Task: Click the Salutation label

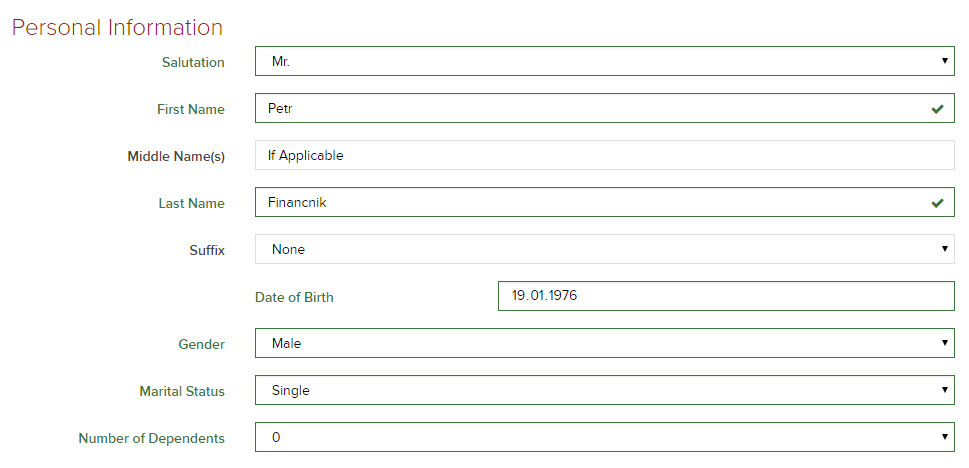Action: click(x=193, y=63)
